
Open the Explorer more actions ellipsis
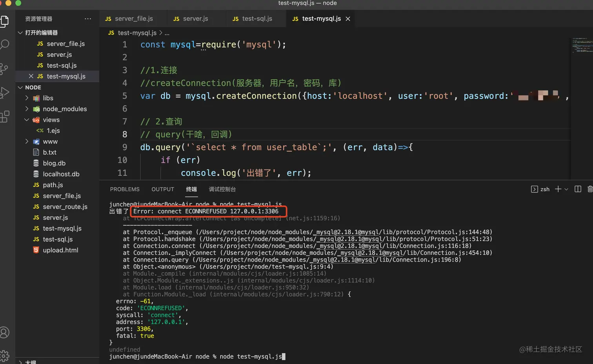click(88, 18)
